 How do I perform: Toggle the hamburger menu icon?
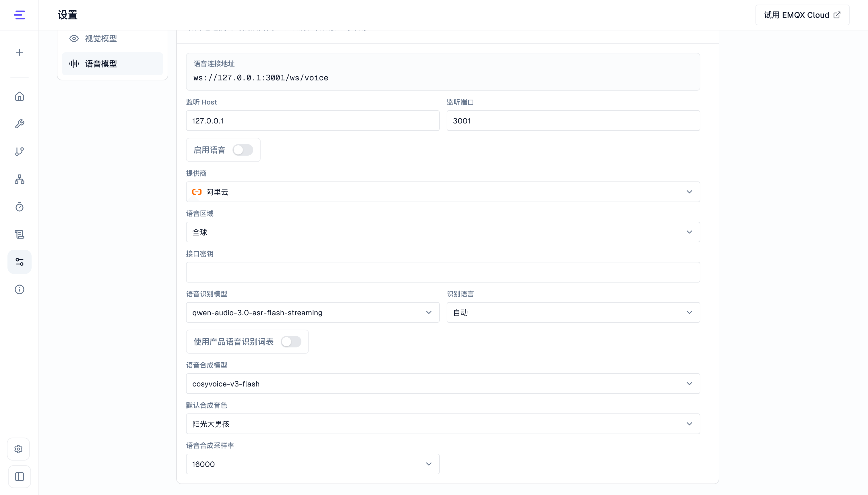19,15
